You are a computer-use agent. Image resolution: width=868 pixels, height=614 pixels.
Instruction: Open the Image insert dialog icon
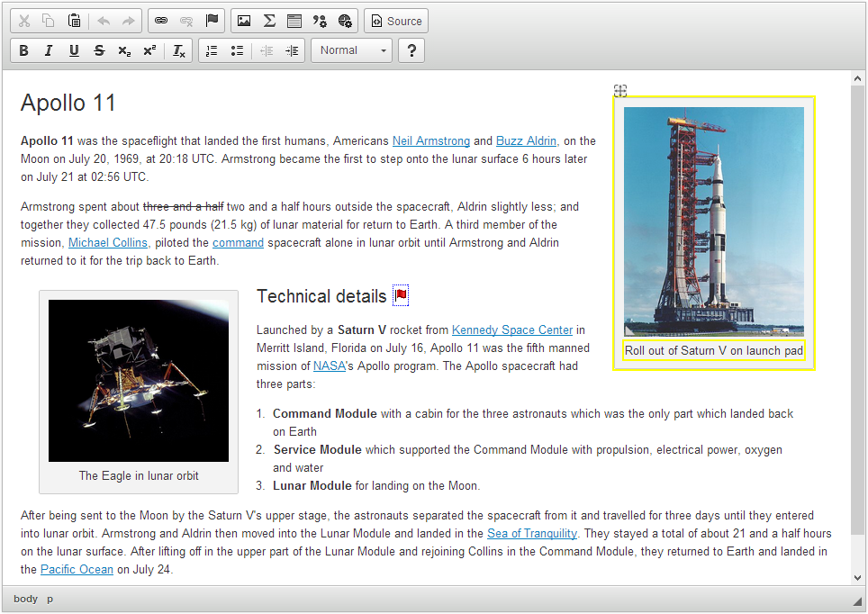click(244, 21)
